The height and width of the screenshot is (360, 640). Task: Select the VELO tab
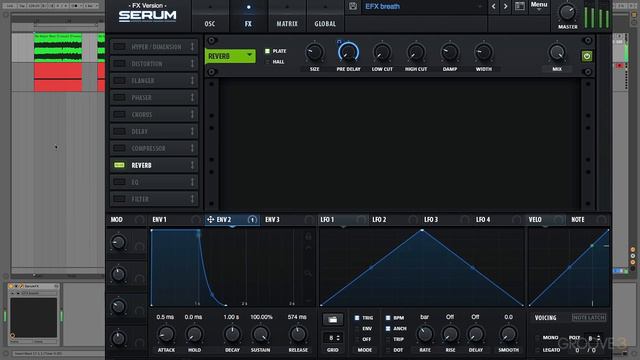[535, 220]
